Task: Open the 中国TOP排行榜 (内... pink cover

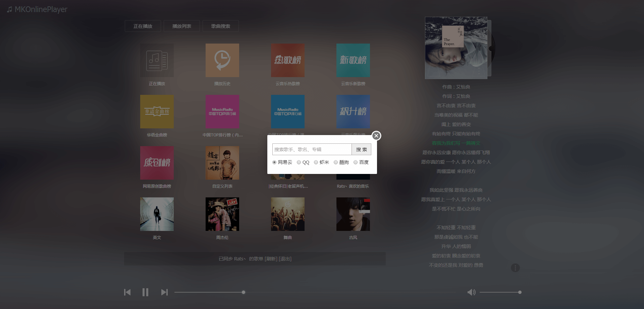Action: click(x=222, y=112)
